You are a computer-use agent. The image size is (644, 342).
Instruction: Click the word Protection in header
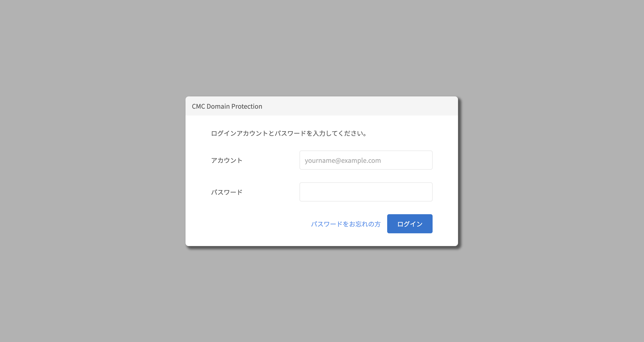pos(247,106)
